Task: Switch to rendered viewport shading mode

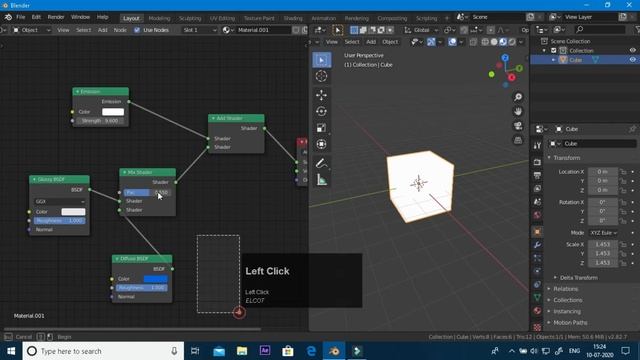Action: [x=512, y=42]
